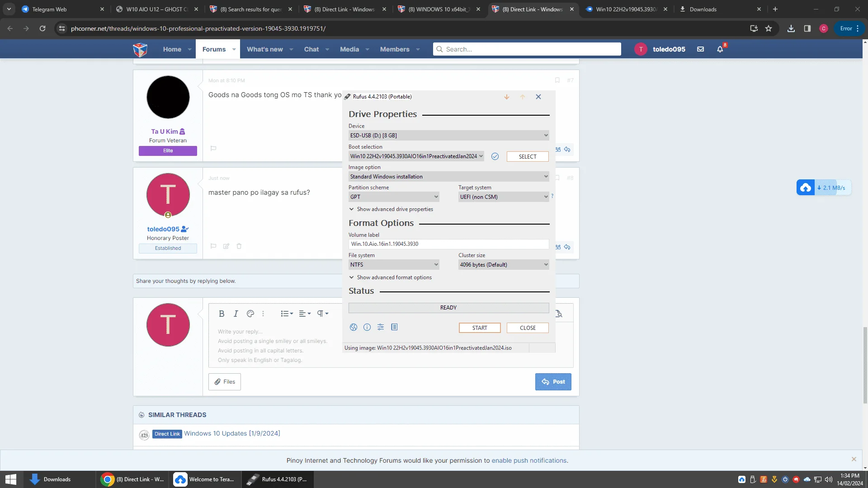Open Target system UEFI dropdown
Image resolution: width=868 pixels, height=488 pixels.
tap(504, 197)
